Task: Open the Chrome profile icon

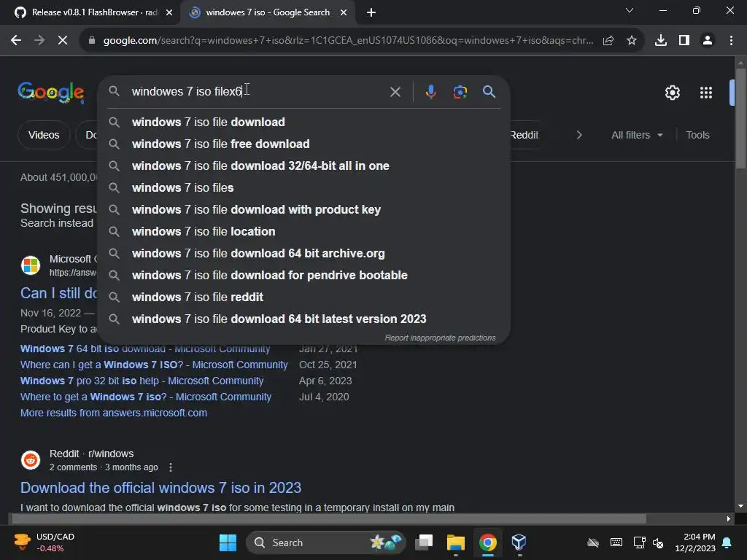Action: click(x=708, y=41)
